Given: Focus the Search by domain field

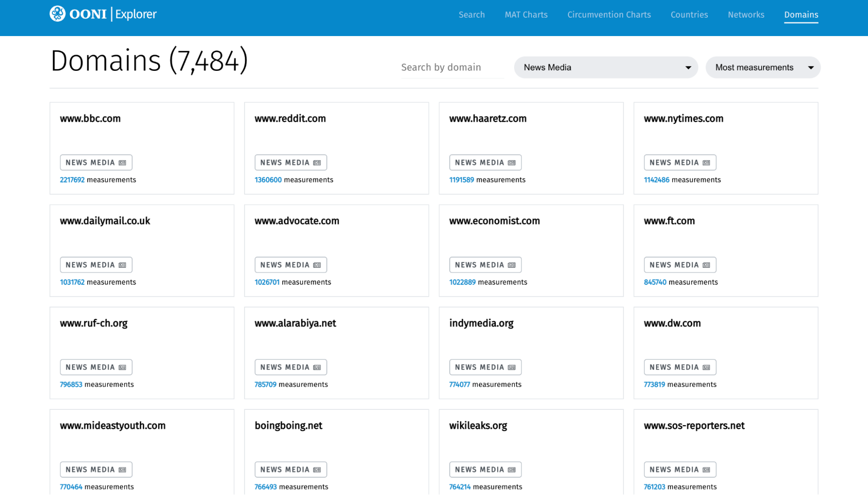Looking at the screenshot, I should (x=452, y=67).
